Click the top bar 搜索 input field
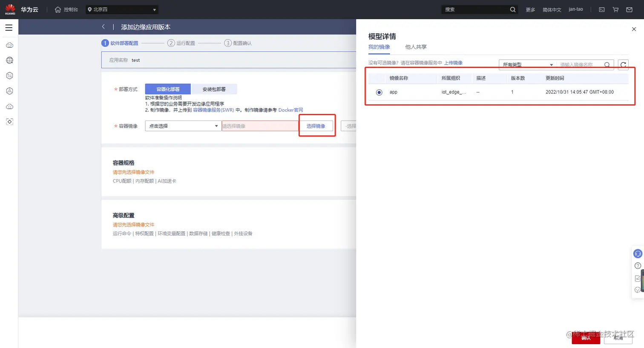This screenshot has width=644, height=348. tap(475, 9)
